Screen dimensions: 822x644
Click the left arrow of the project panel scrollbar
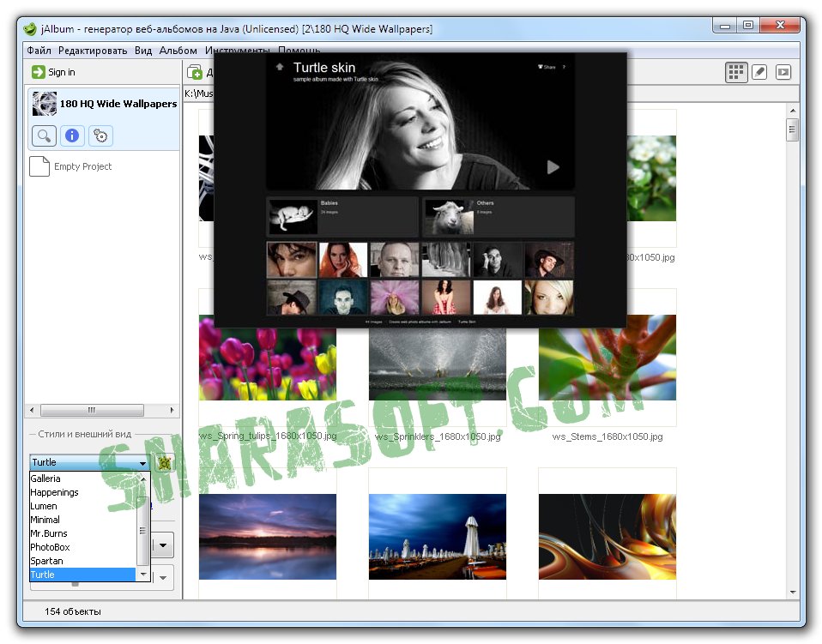32,410
